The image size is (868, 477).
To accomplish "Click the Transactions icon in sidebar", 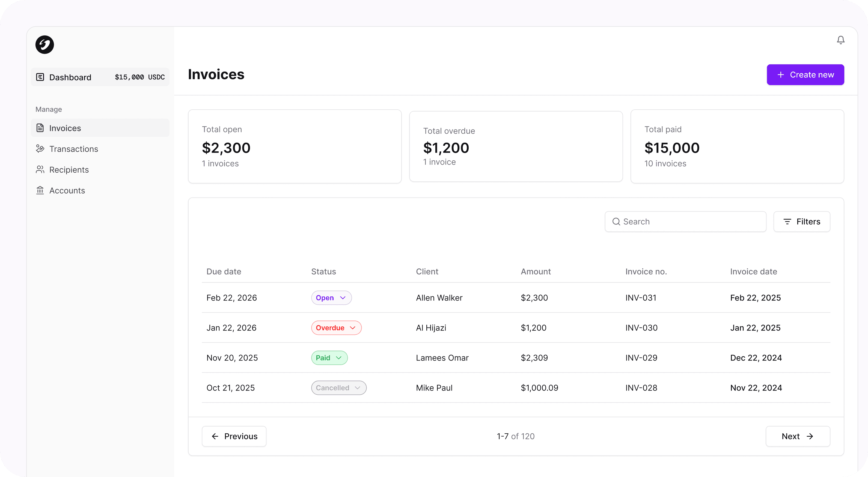I will pyautogui.click(x=40, y=149).
